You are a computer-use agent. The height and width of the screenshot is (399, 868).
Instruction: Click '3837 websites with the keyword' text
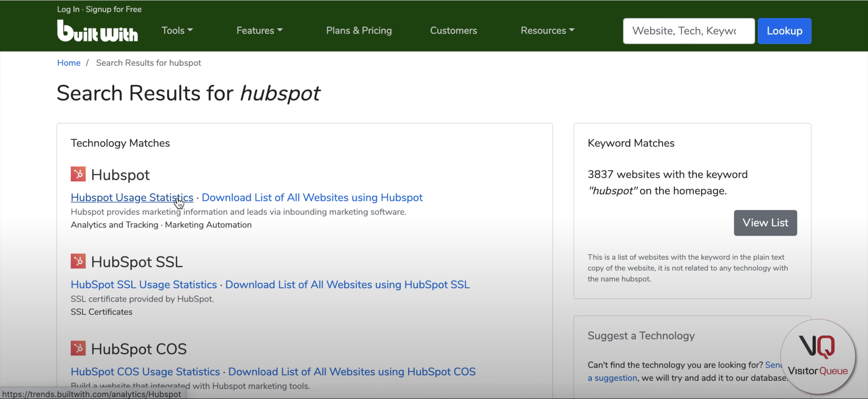click(668, 175)
